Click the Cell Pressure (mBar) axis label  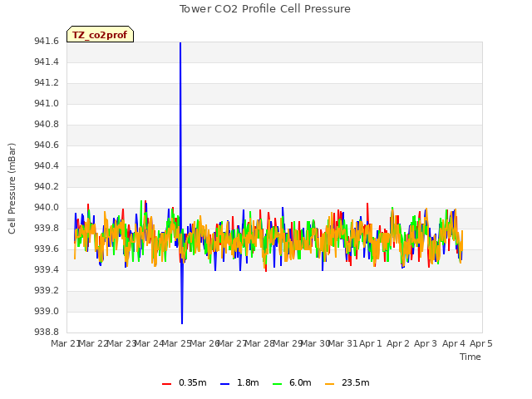pos(12,189)
